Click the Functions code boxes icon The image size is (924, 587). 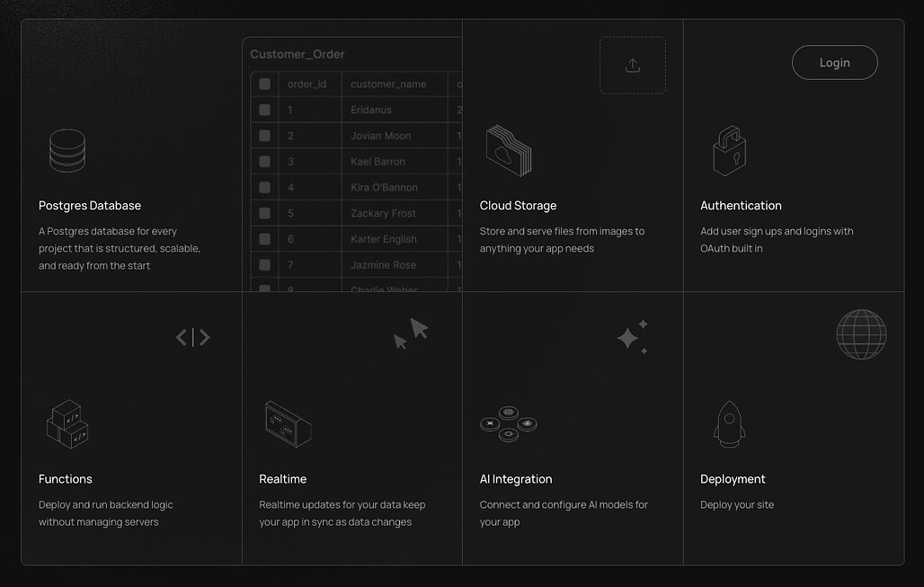coord(67,424)
